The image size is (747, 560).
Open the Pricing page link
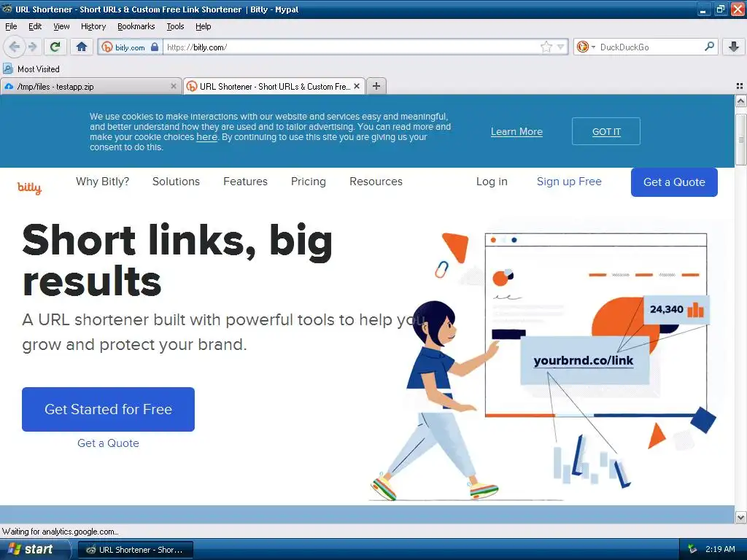pyautogui.click(x=309, y=182)
